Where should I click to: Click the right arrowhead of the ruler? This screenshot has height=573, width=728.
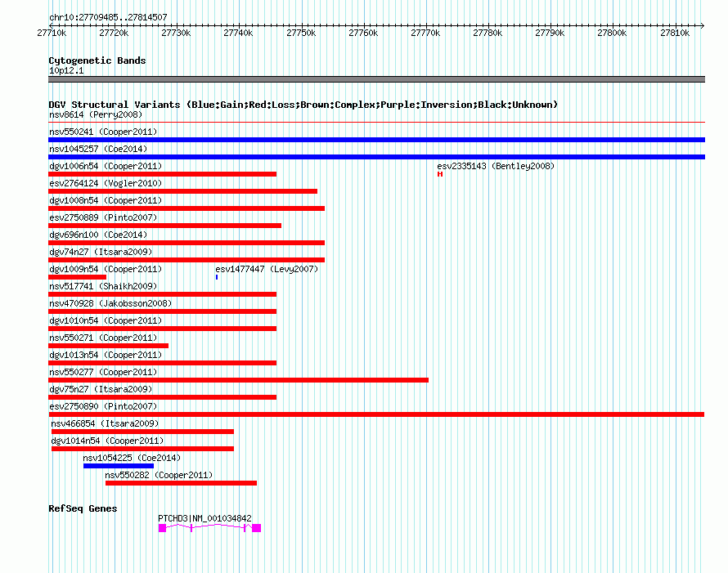[703, 25]
